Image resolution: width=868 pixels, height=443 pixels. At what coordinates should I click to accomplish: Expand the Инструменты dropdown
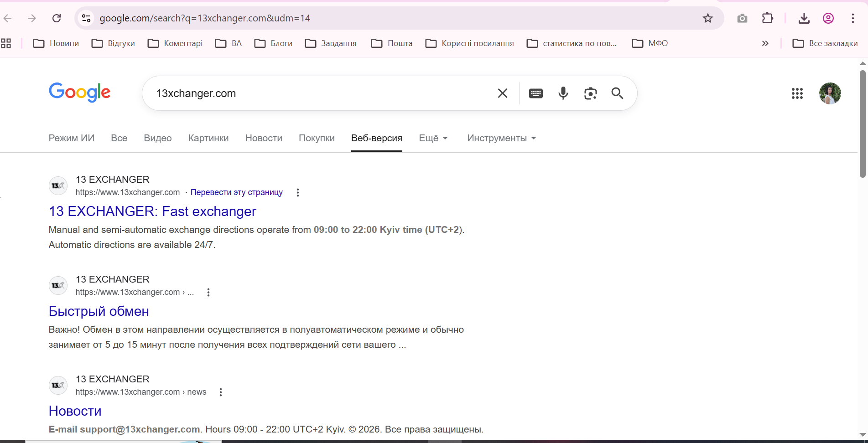(501, 138)
